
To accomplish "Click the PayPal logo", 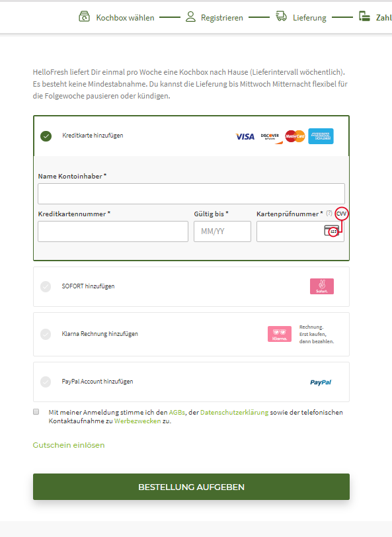I will (321, 382).
